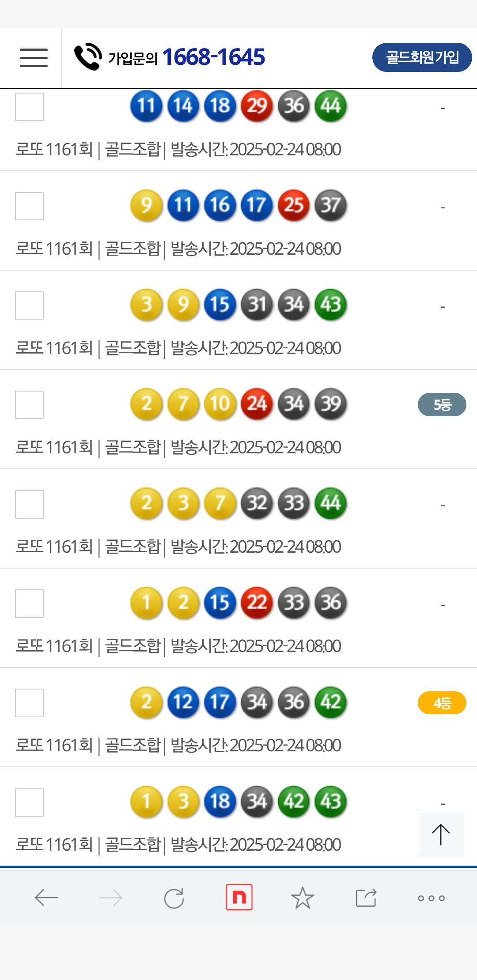Go back with browser back arrow
The height and width of the screenshot is (980, 477).
(x=46, y=897)
